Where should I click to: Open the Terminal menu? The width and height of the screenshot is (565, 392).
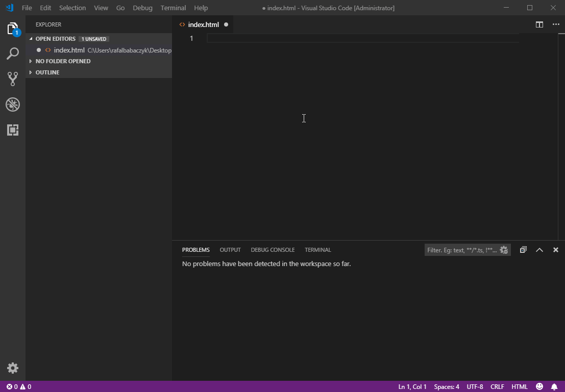click(174, 8)
